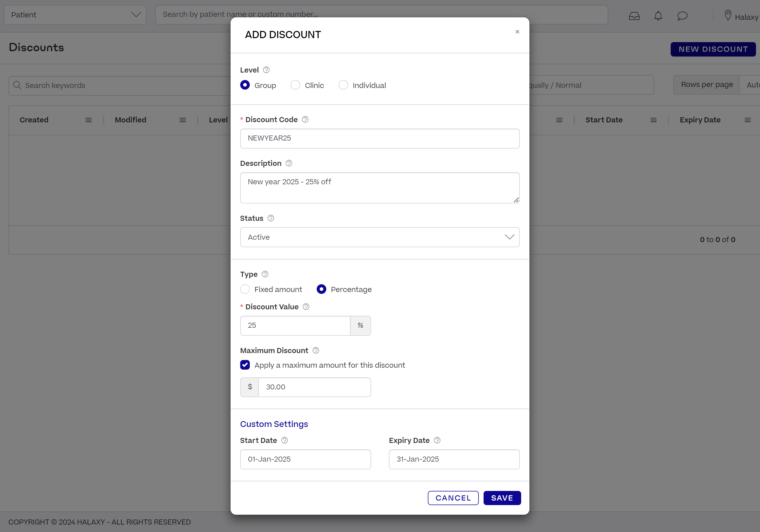Expand the Status dropdown showing Active
This screenshot has height=532, width=760.
point(380,237)
